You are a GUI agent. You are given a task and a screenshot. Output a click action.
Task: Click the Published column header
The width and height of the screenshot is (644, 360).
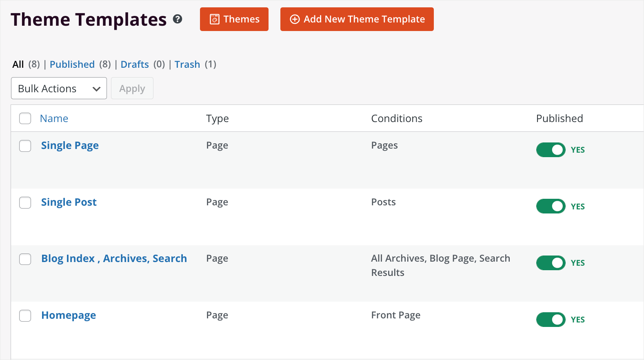(560, 118)
